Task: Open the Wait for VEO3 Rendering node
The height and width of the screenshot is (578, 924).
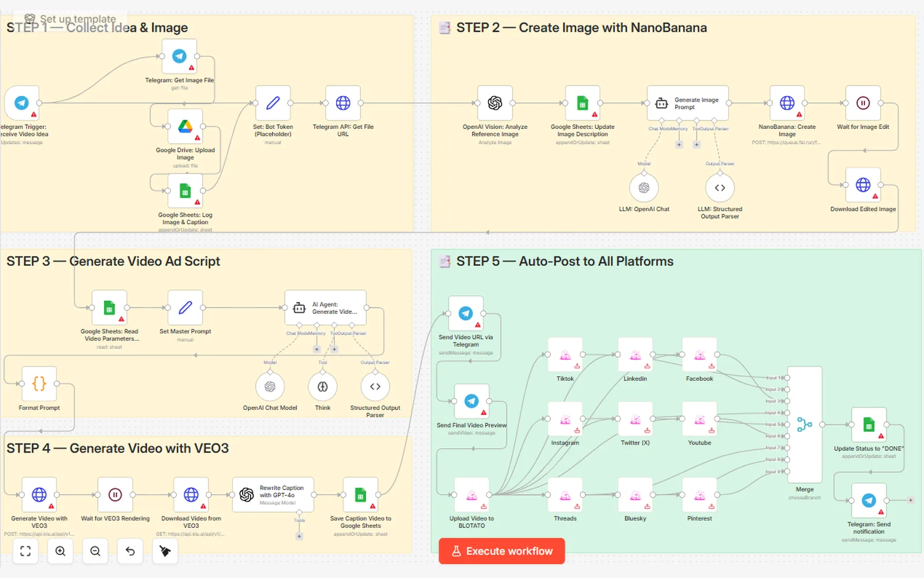Action: (115, 495)
